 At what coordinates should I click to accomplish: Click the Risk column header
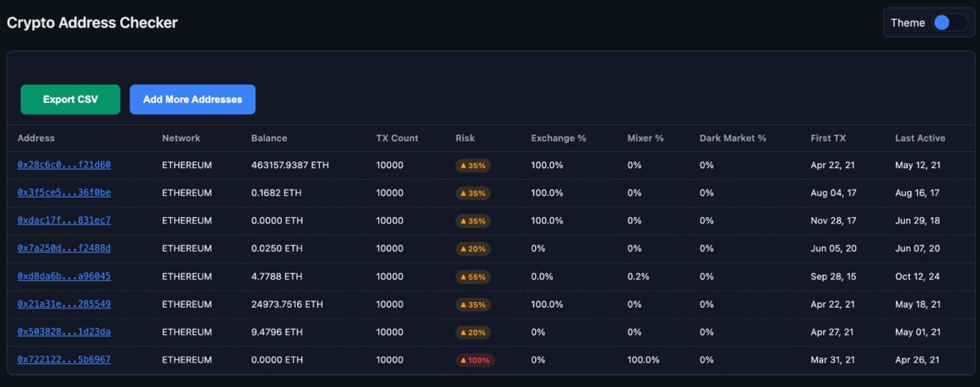pyautogui.click(x=465, y=138)
